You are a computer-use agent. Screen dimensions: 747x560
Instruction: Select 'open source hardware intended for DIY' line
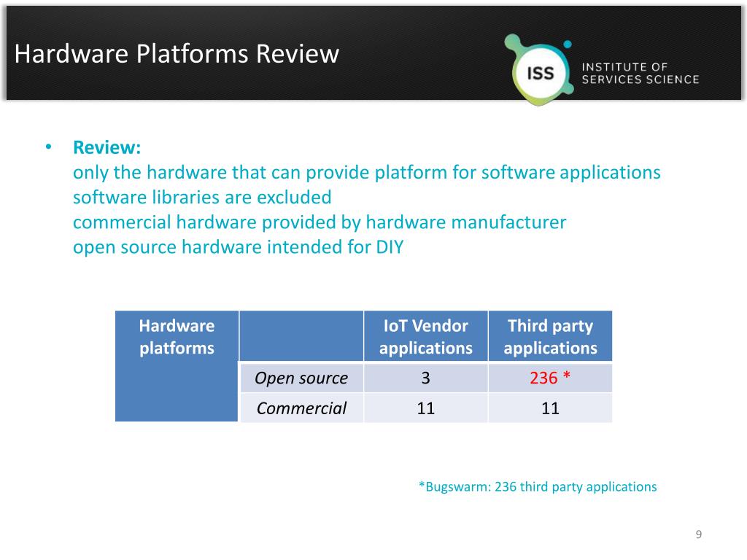(239, 247)
